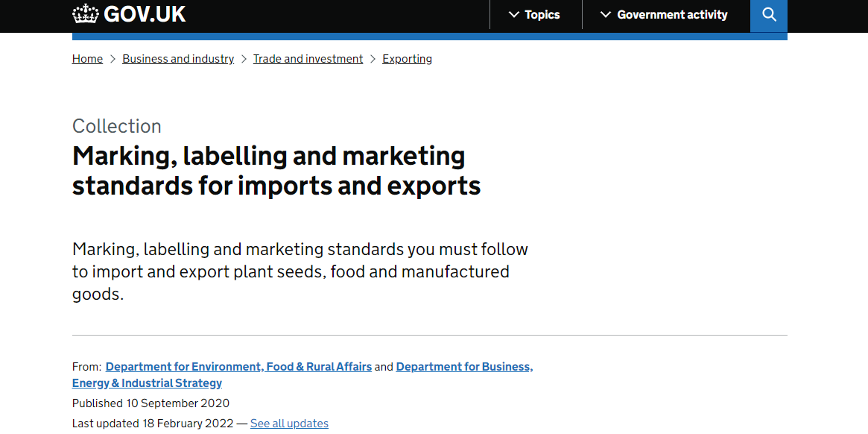This screenshot has height=434, width=868.
Task: Open the Topics menu label
Action: [542, 15]
